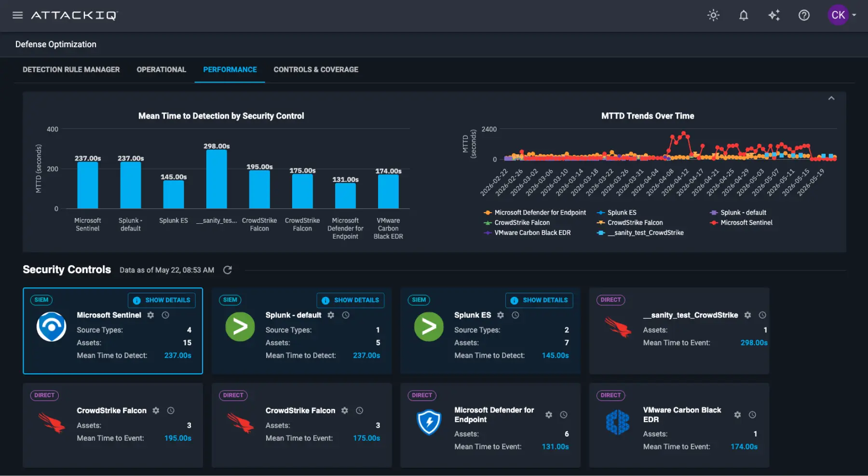This screenshot has width=868, height=476.
Task: Open the notifications bell
Action: tap(744, 15)
